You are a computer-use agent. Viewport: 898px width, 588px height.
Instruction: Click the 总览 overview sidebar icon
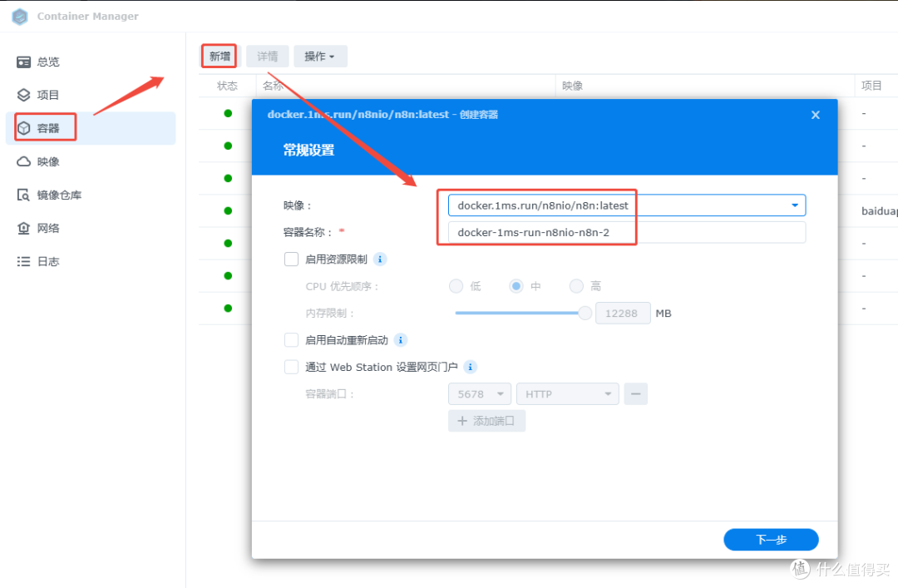[x=23, y=62]
